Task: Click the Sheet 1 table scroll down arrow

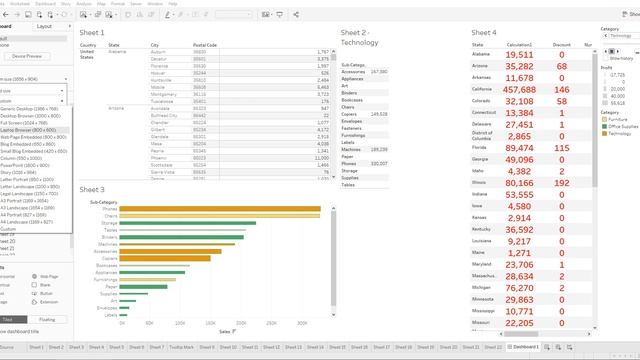Action: 333,177
